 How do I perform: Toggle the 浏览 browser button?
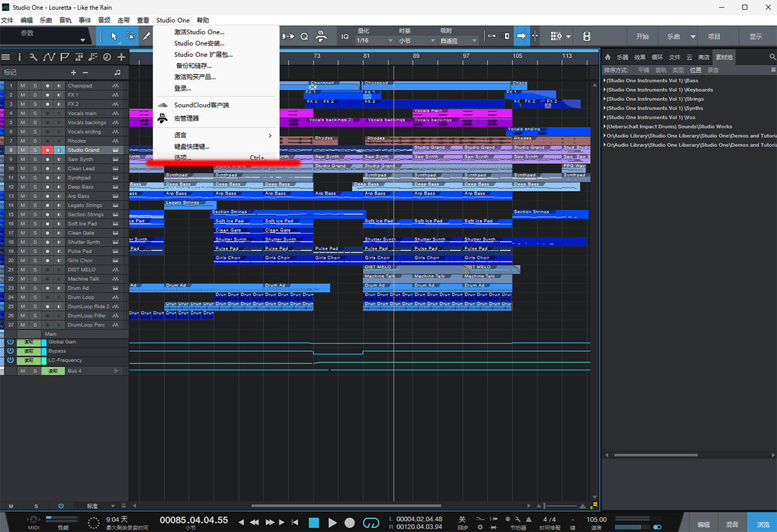tap(761, 523)
